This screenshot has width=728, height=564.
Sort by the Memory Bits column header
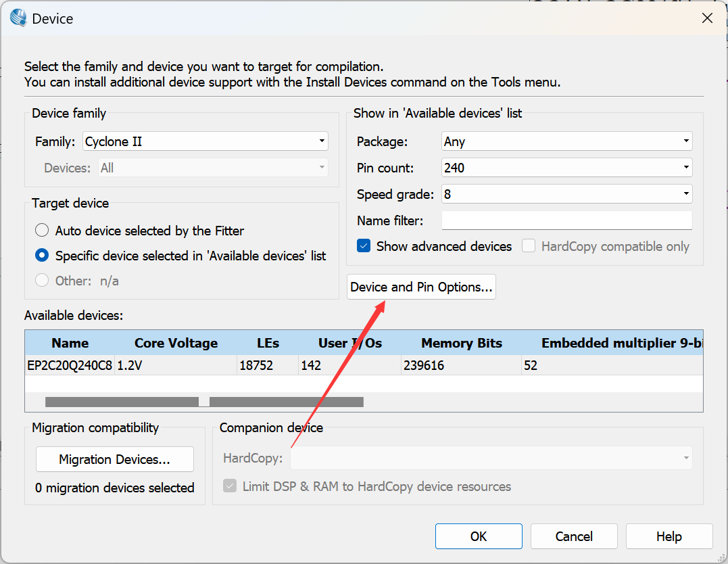coord(462,343)
